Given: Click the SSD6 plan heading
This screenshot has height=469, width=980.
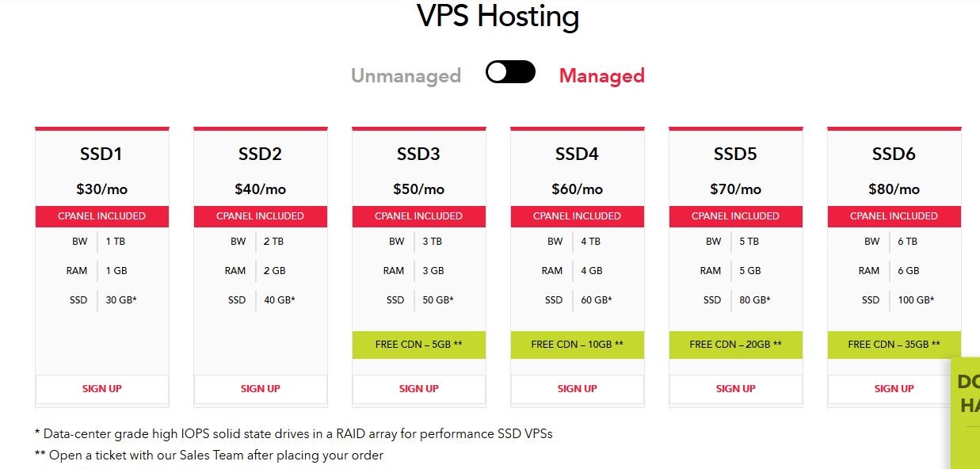Looking at the screenshot, I should [x=894, y=154].
